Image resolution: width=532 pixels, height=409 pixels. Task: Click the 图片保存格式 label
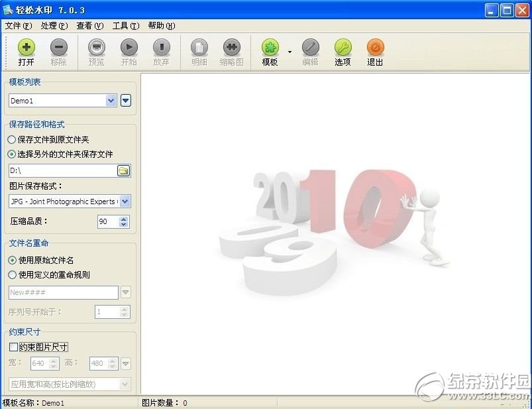click(x=36, y=186)
